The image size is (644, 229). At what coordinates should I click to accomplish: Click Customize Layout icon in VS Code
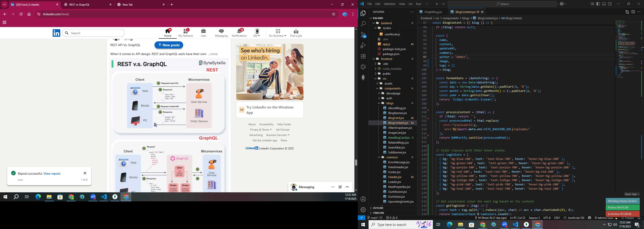[x=592, y=4]
